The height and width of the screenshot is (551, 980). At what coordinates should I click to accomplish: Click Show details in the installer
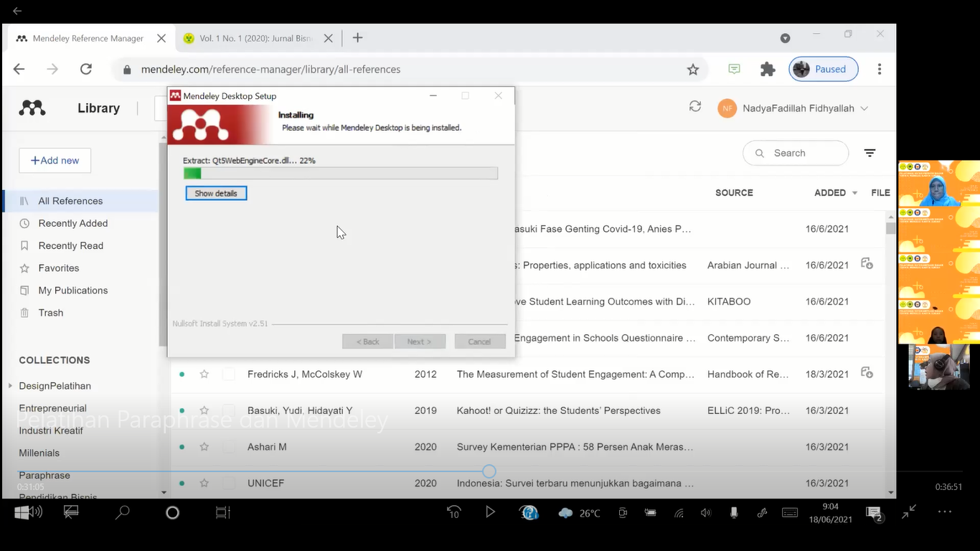[x=216, y=193]
